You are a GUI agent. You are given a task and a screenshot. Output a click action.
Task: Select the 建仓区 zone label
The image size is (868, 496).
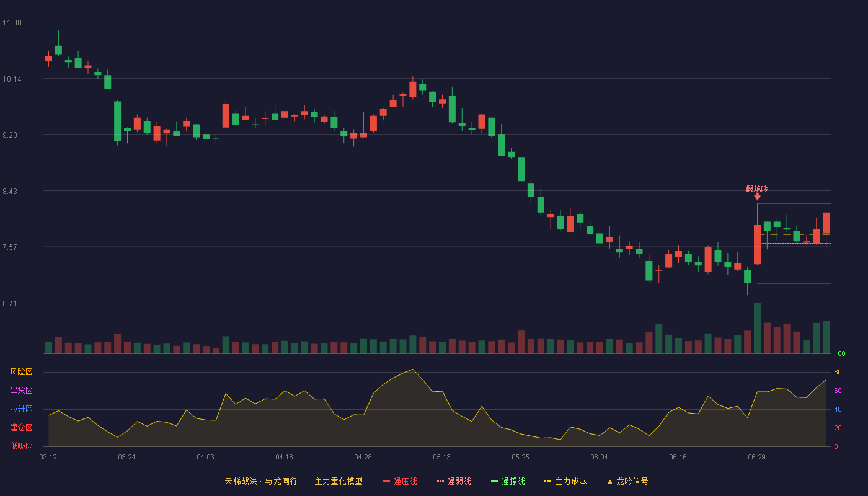tap(22, 428)
